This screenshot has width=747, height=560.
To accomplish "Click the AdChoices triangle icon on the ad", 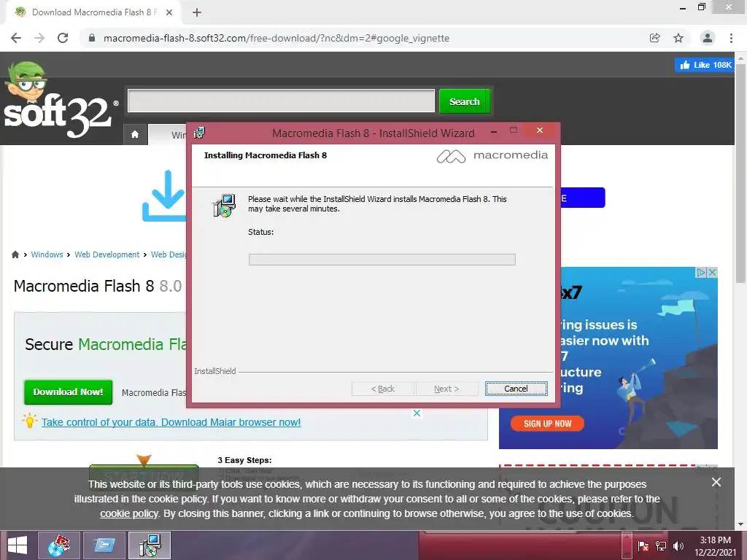I will pos(701,273).
